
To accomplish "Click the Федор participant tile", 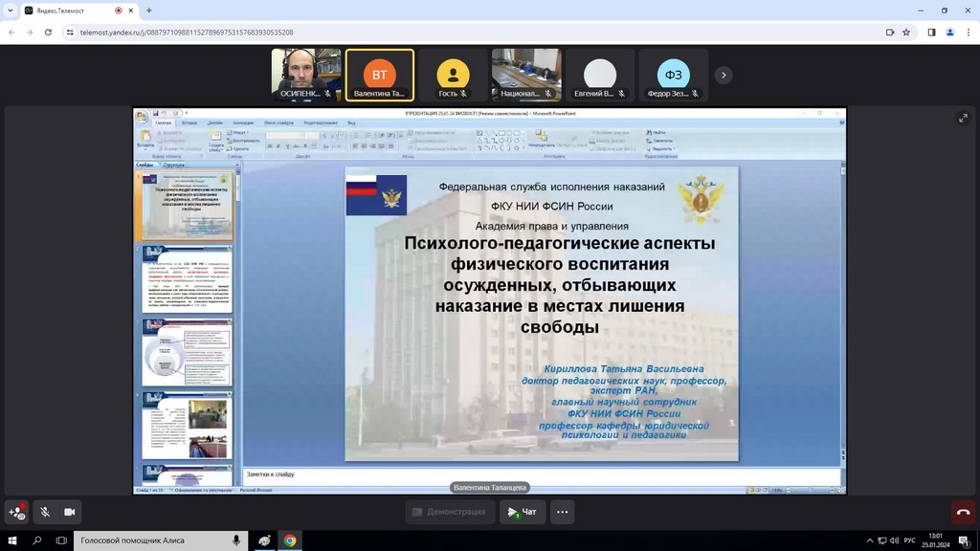I will tap(673, 75).
